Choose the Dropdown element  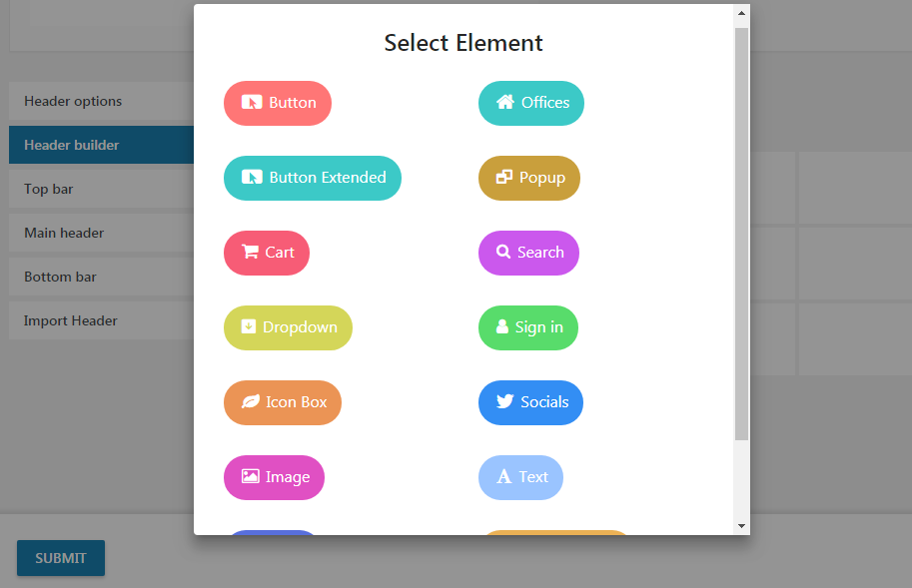[x=288, y=327]
